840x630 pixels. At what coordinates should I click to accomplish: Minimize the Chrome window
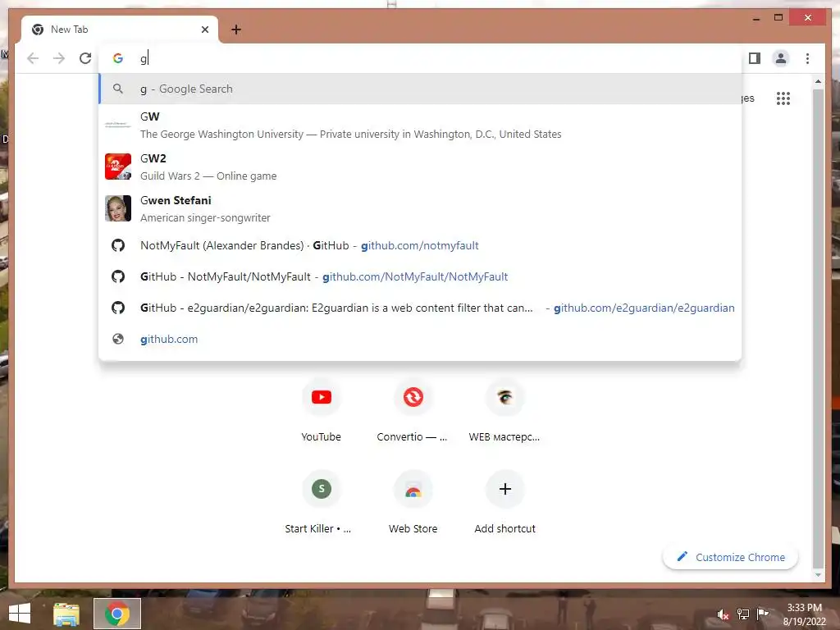click(x=756, y=18)
